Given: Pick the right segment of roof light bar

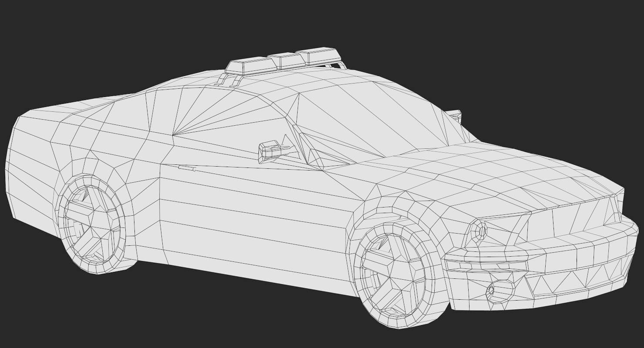Looking at the screenshot, I should (320, 56).
